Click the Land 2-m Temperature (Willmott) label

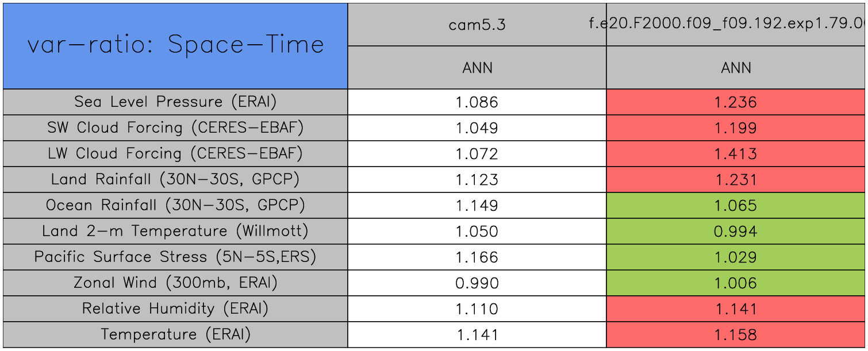(175, 232)
